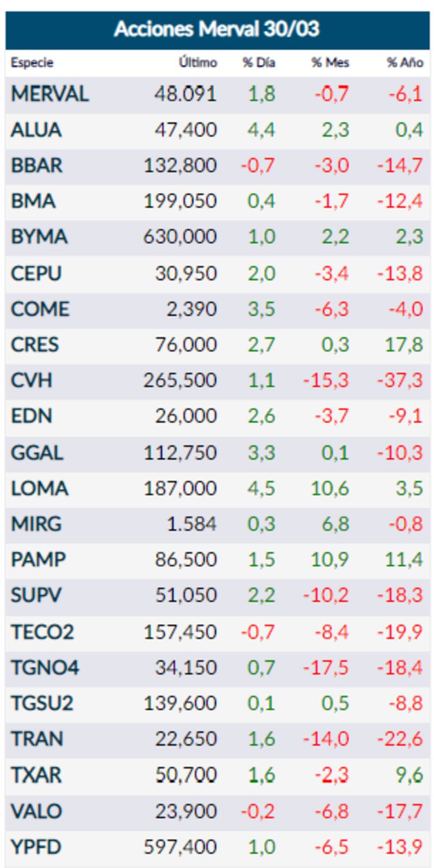The width and height of the screenshot is (434, 868).
Task: Select the BYMA ticker label
Action: (x=39, y=237)
